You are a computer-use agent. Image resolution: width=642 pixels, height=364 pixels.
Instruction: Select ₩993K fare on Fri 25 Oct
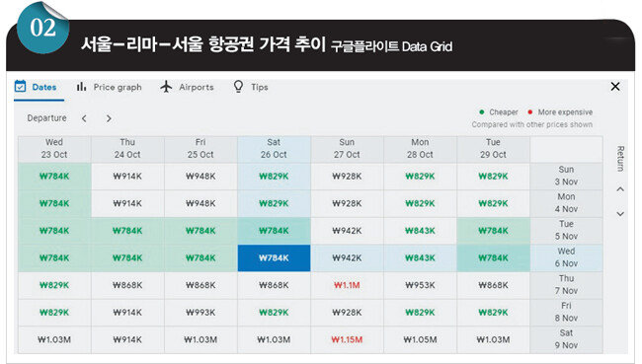(x=201, y=313)
